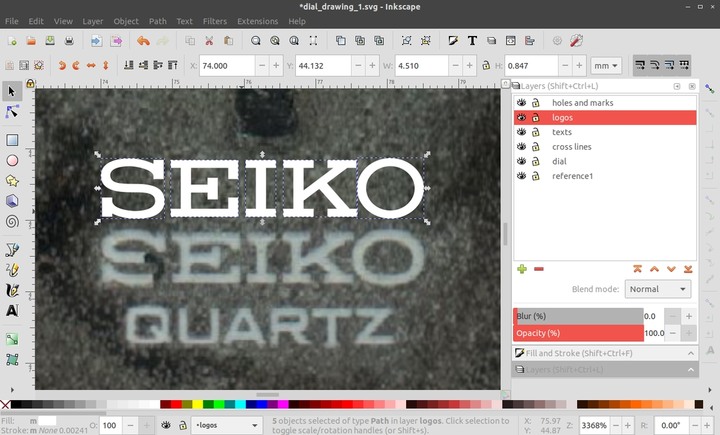The width and height of the screenshot is (720, 435).
Task: Open the File menu
Action: (x=11, y=21)
